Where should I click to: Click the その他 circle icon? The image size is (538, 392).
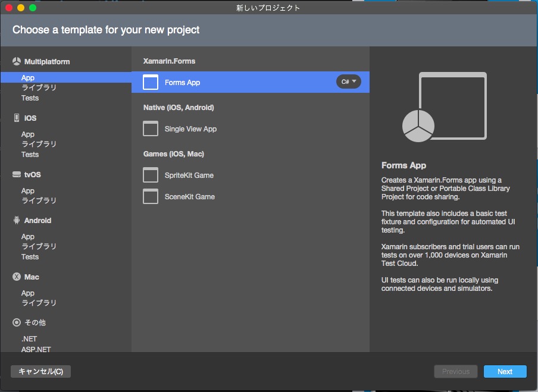[17, 322]
